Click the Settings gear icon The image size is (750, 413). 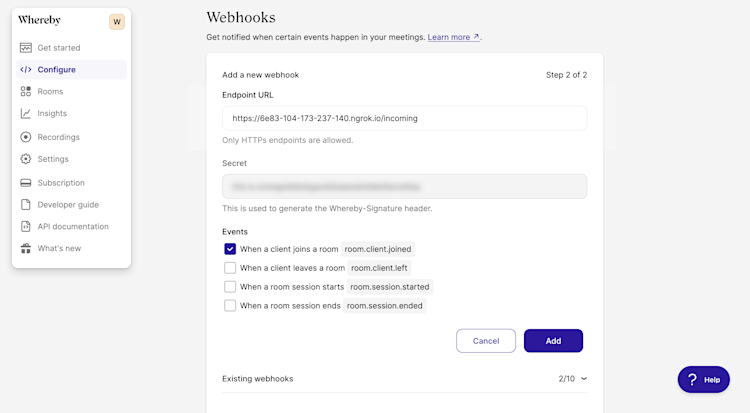26,159
